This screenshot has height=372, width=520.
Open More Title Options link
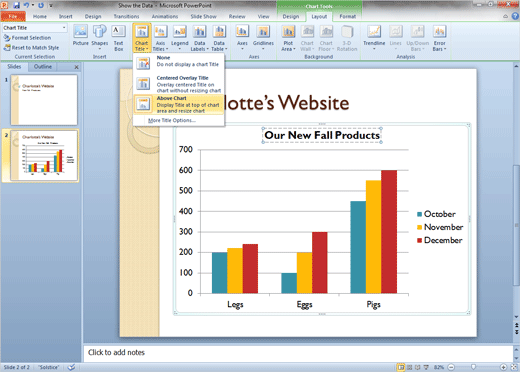(172, 120)
